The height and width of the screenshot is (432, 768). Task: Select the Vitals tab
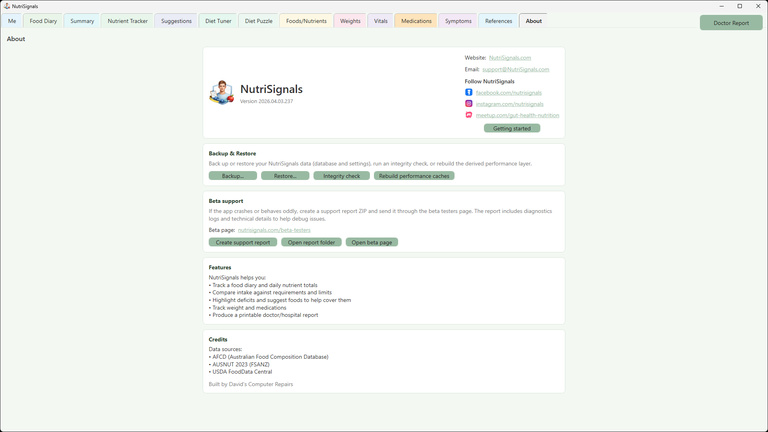pyautogui.click(x=381, y=21)
